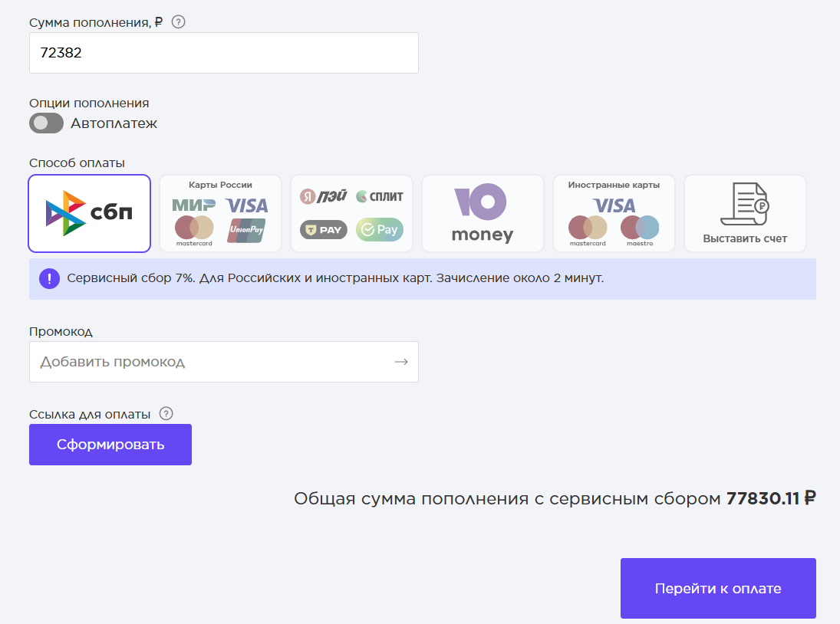Click the dark T-Pay badge
This screenshot has height=624, width=840.
(x=323, y=229)
